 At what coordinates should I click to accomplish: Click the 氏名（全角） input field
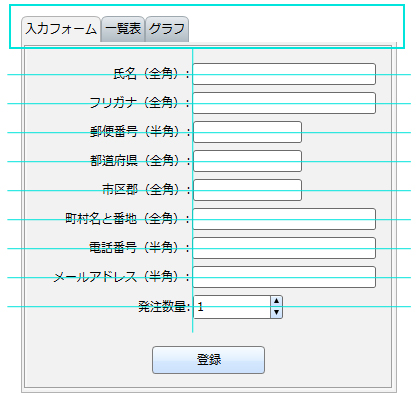pyautogui.click(x=284, y=74)
